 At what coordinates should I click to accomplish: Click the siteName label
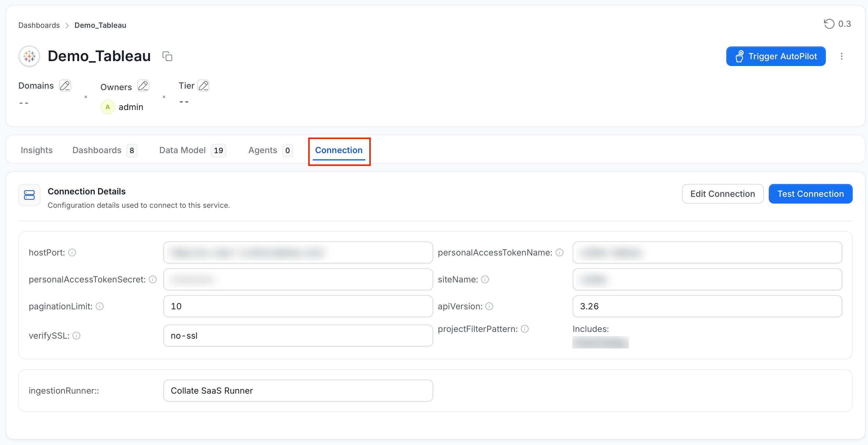click(x=458, y=279)
